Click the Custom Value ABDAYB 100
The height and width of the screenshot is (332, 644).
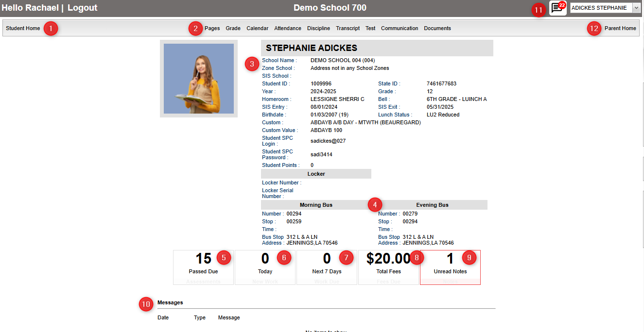coord(326,130)
